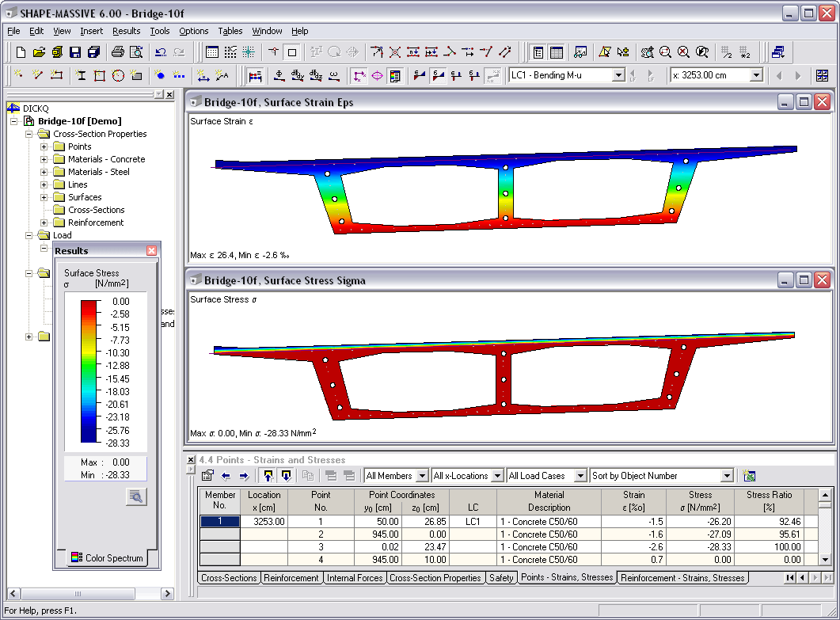Open the Tables menu
The width and height of the screenshot is (840, 620).
click(230, 31)
